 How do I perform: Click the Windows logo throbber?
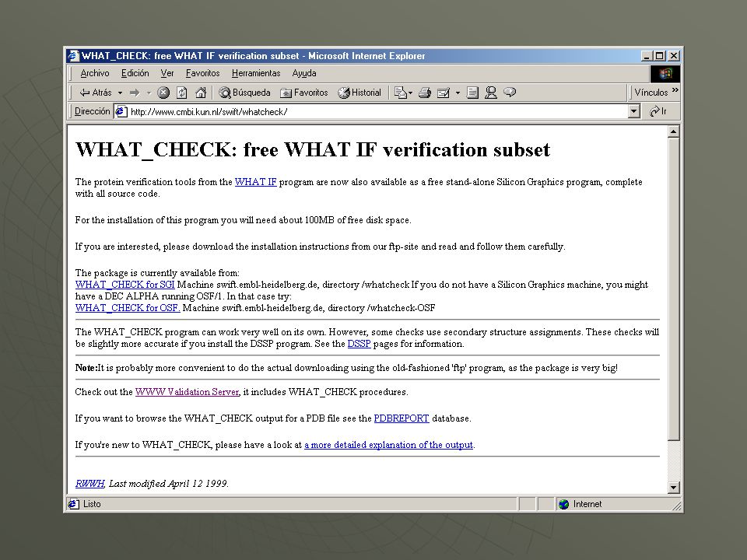665,74
